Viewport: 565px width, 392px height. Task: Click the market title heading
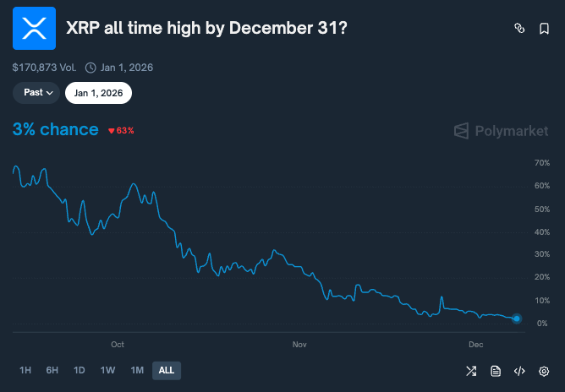tap(206, 29)
